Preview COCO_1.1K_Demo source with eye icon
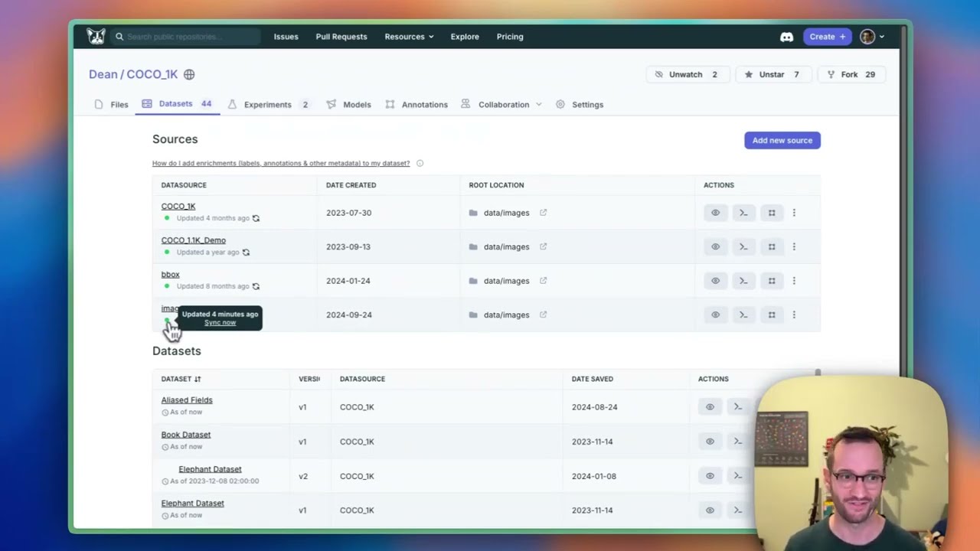 [715, 246]
